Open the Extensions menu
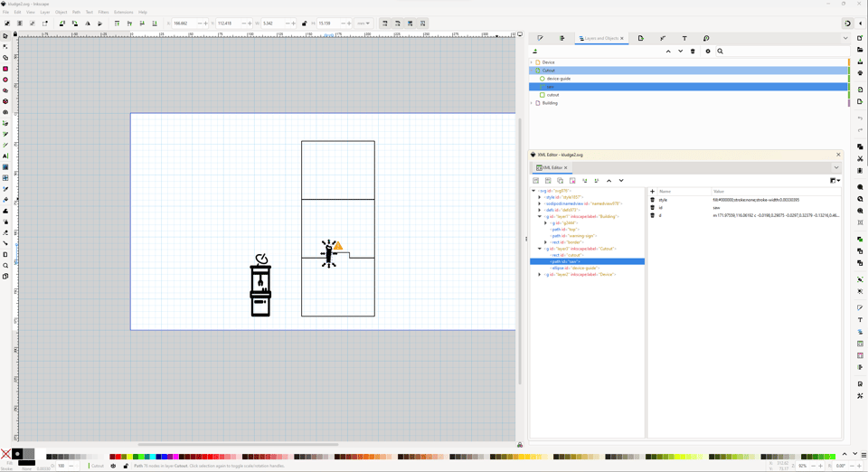 123,13
